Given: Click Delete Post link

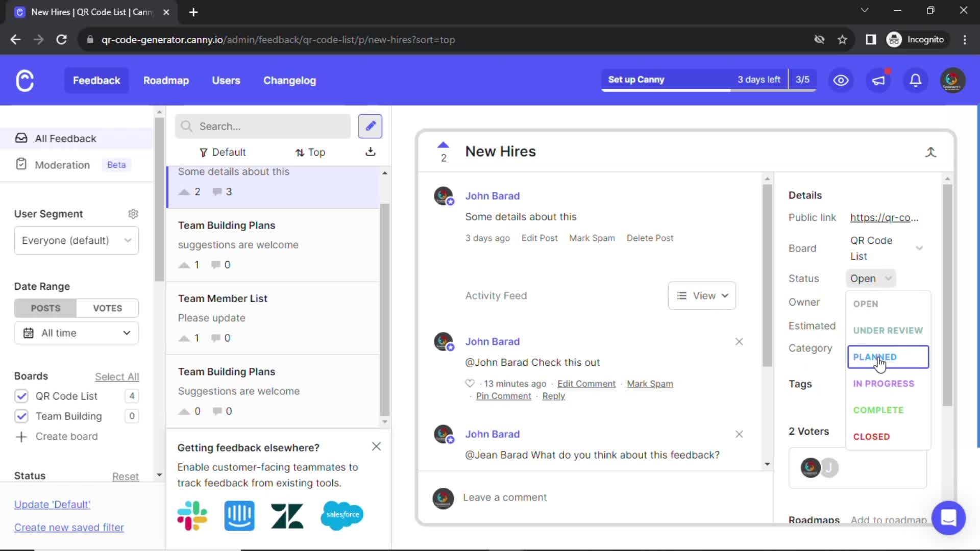Looking at the screenshot, I should (650, 238).
